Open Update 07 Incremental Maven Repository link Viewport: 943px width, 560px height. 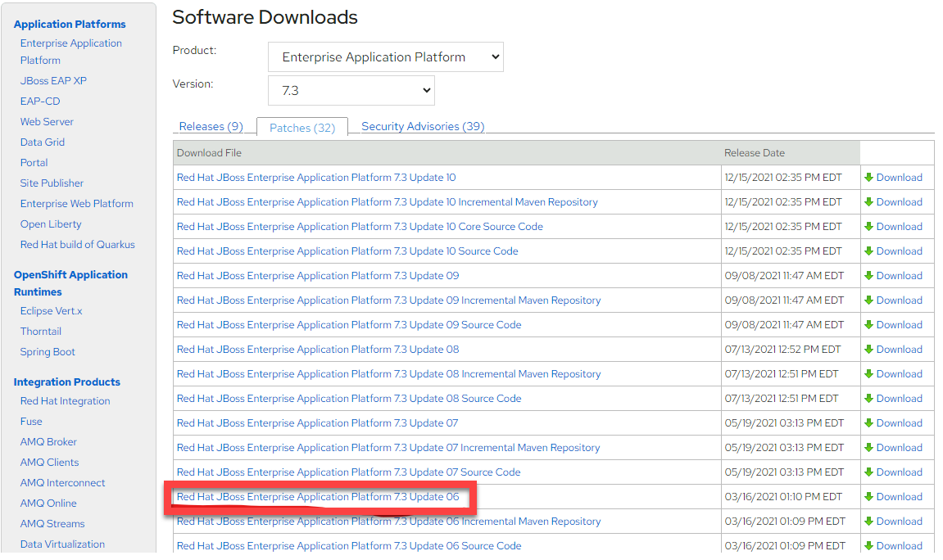coord(388,448)
